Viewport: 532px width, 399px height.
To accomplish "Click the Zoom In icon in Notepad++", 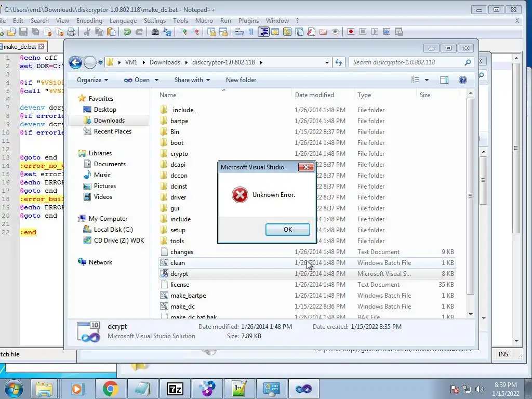I will pyautogui.click(x=183, y=32).
